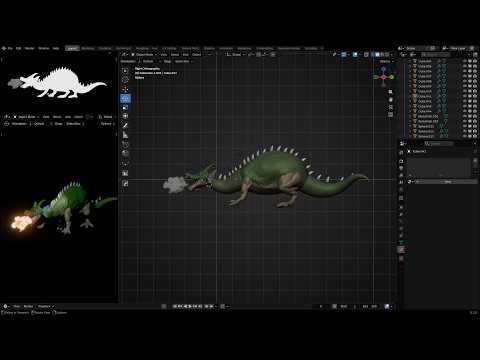The height and width of the screenshot is (360, 480).
Task: Click the viewport navigation gizmo
Action: 383,77
